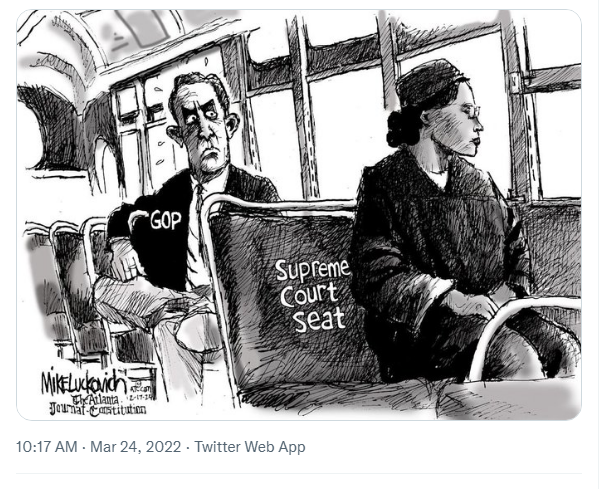Click the GOP label on the man's sleeve
This screenshot has height=489, width=602.
coord(165,220)
